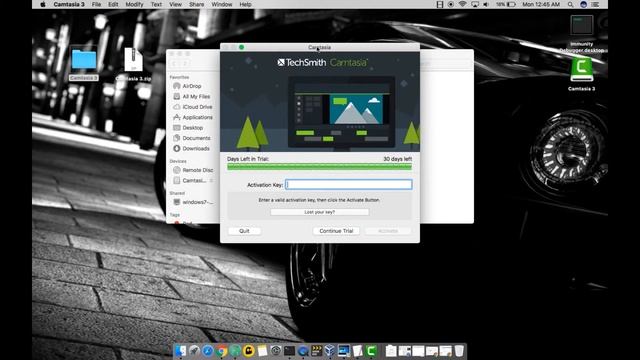Open Spotlight search
640x360 pixels.
(571, 4)
